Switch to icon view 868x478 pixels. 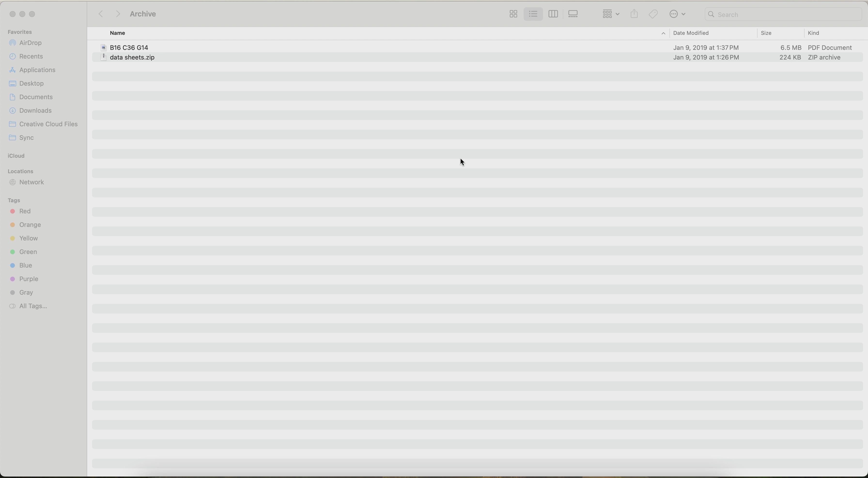513,14
